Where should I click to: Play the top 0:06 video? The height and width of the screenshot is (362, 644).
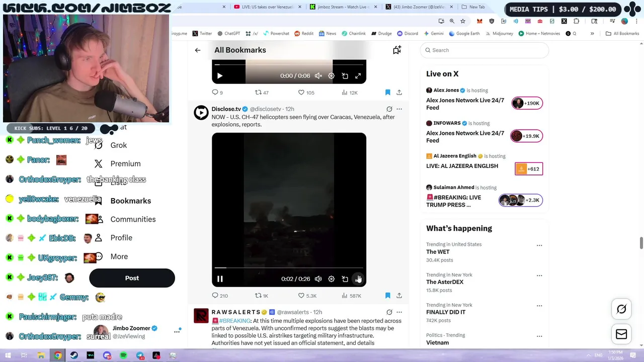(220, 76)
